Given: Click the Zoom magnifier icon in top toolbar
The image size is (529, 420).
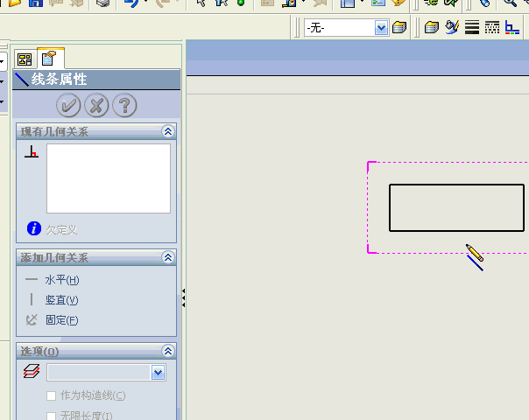Looking at the screenshot, I should click(x=510, y=3).
